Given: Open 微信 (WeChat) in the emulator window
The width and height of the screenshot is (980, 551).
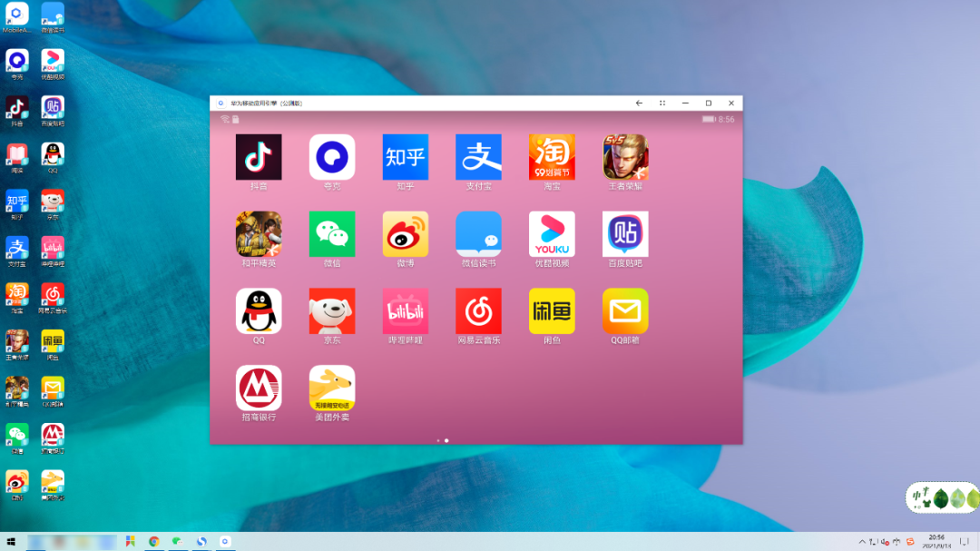Looking at the screenshot, I should (332, 234).
